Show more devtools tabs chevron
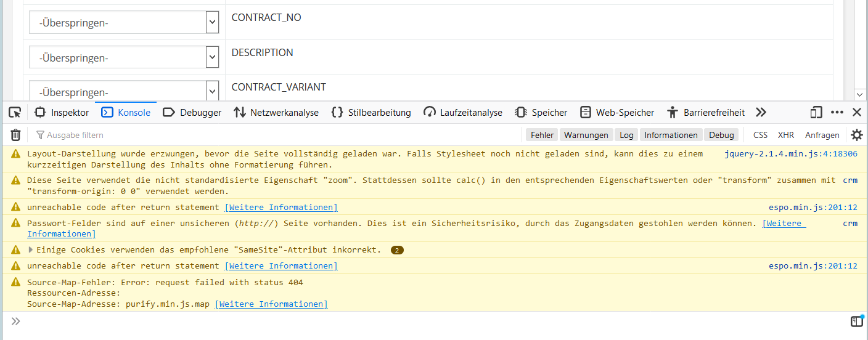 click(x=761, y=112)
